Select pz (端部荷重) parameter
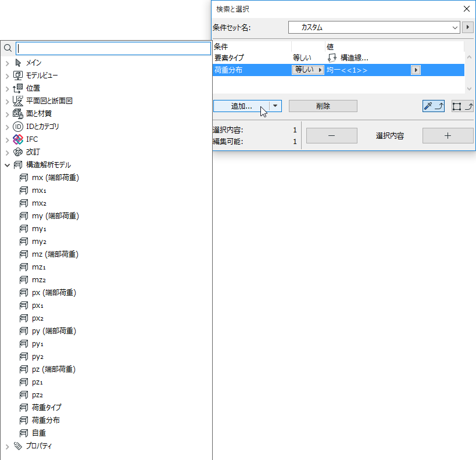This screenshot has height=460, width=476. 53,369
